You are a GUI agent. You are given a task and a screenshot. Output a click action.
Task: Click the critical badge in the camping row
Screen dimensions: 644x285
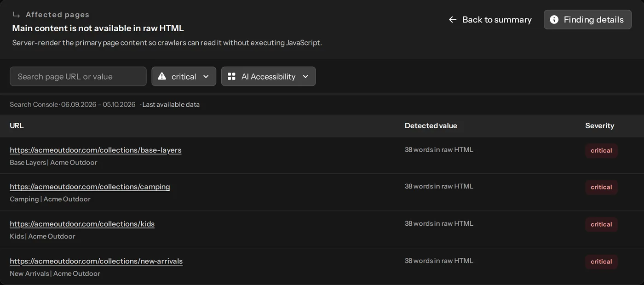click(601, 188)
